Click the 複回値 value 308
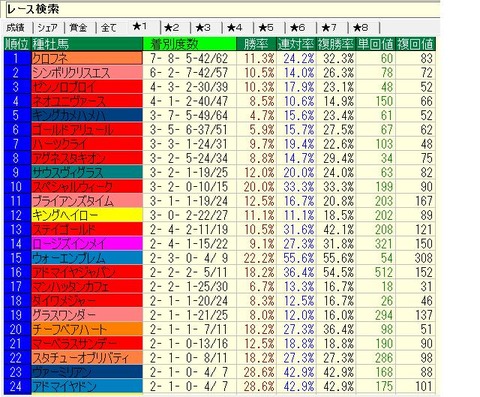 click(415, 258)
